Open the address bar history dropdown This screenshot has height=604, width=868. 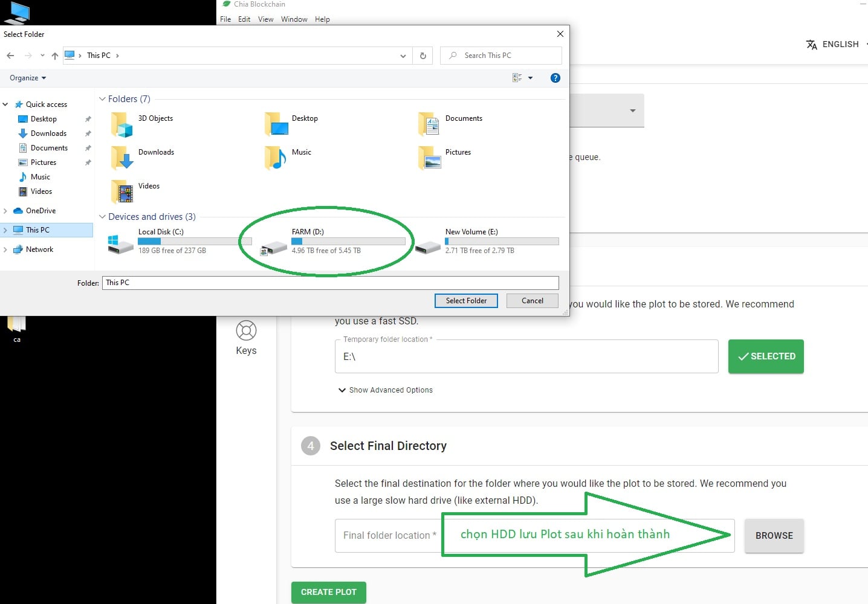pos(403,56)
